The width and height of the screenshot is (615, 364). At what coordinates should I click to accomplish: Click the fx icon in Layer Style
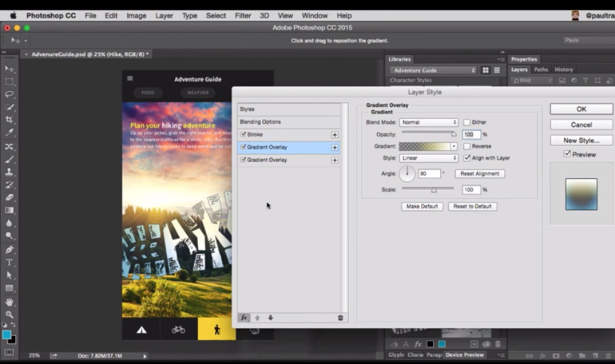click(244, 318)
